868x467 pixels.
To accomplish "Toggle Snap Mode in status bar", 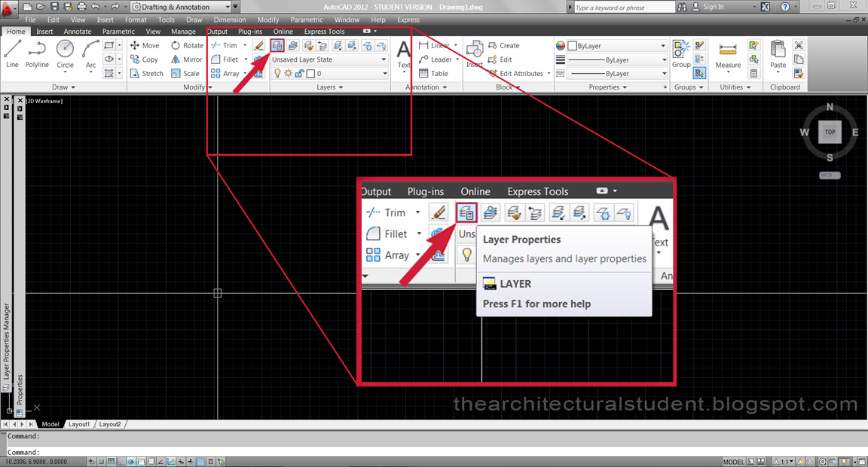I will pos(101,462).
